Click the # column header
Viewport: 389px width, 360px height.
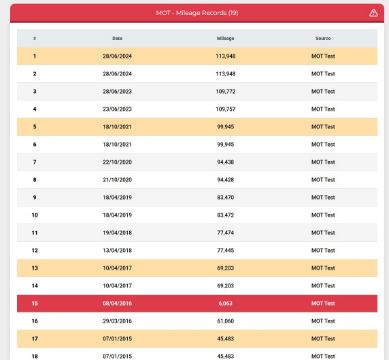click(x=35, y=38)
